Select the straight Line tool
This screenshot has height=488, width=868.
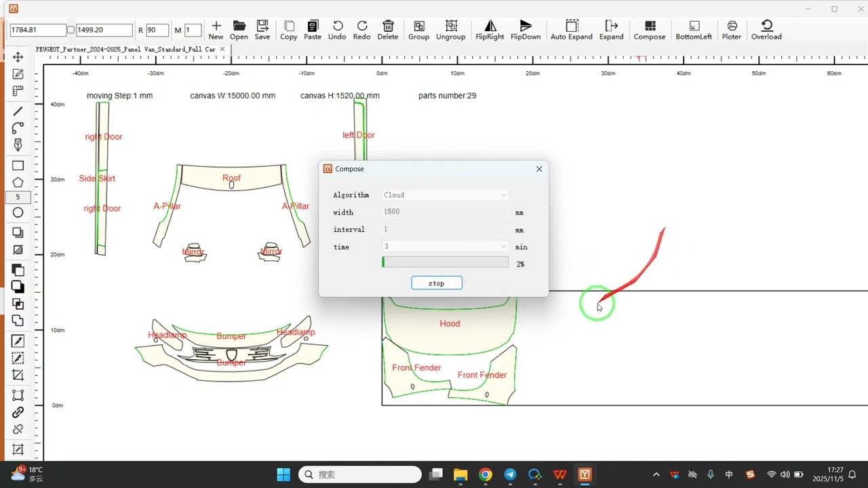coord(18,111)
